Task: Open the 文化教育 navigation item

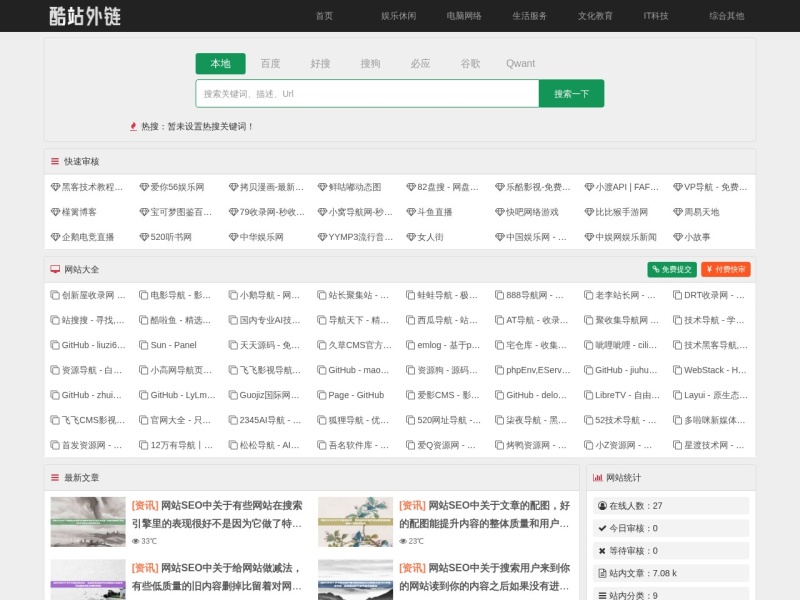Action: [x=595, y=16]
